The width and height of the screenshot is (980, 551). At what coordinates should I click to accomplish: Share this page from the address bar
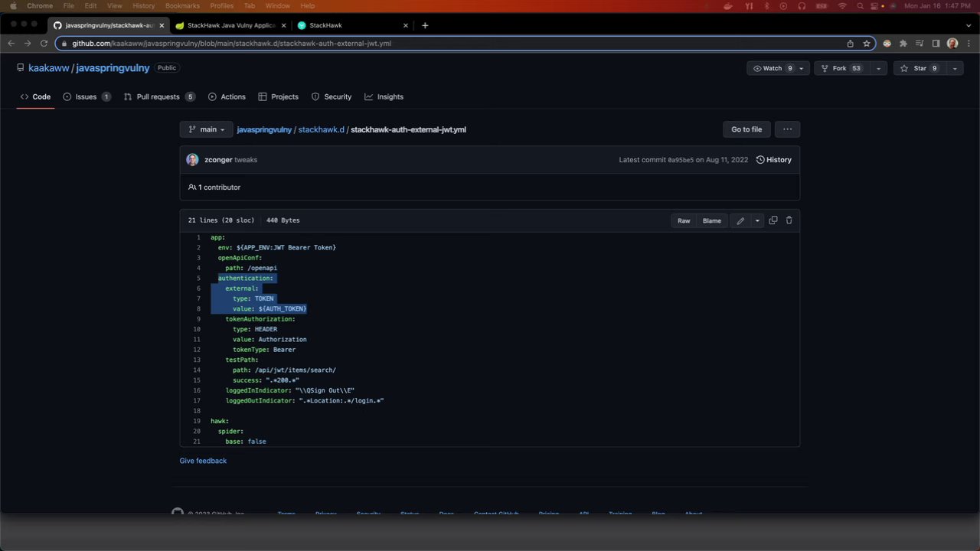click(850, 44)
